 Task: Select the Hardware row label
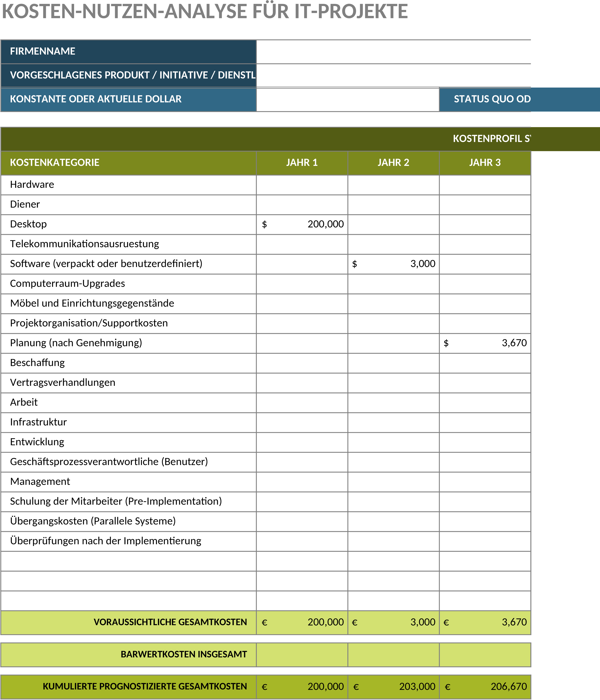[x=32, y=184]
